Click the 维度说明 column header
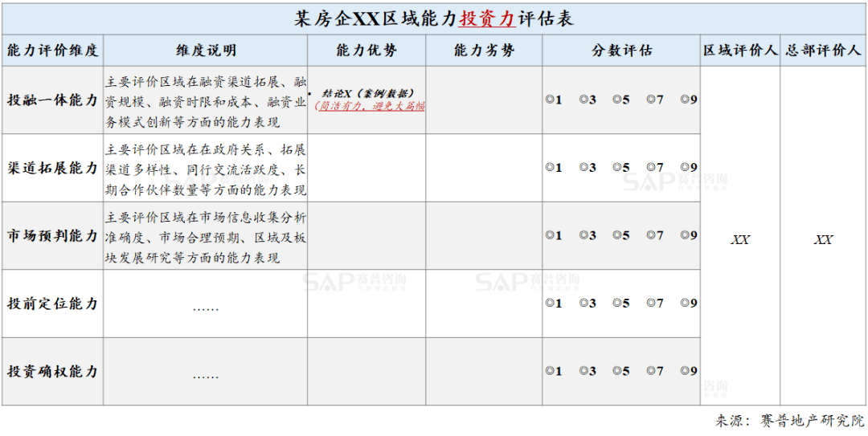Viewport: 868px width, 436px height. pyautogui.click(x=206, y=51)
